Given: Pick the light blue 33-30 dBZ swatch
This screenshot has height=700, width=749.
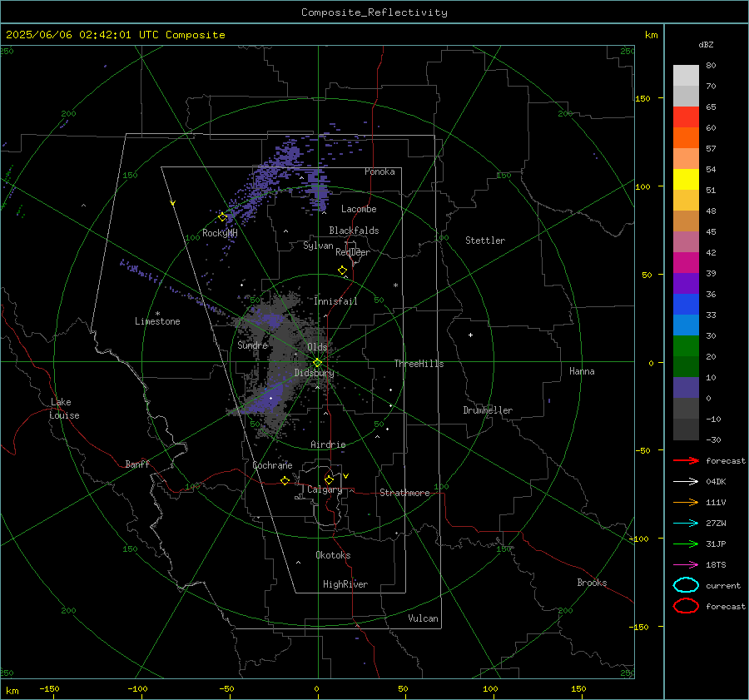Looking at the screenshot, I should 686,325.
